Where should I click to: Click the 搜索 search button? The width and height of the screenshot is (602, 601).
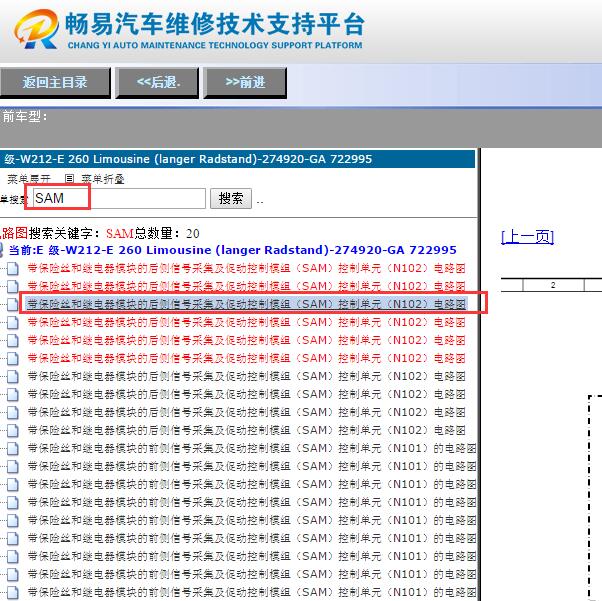click(231, 199)
